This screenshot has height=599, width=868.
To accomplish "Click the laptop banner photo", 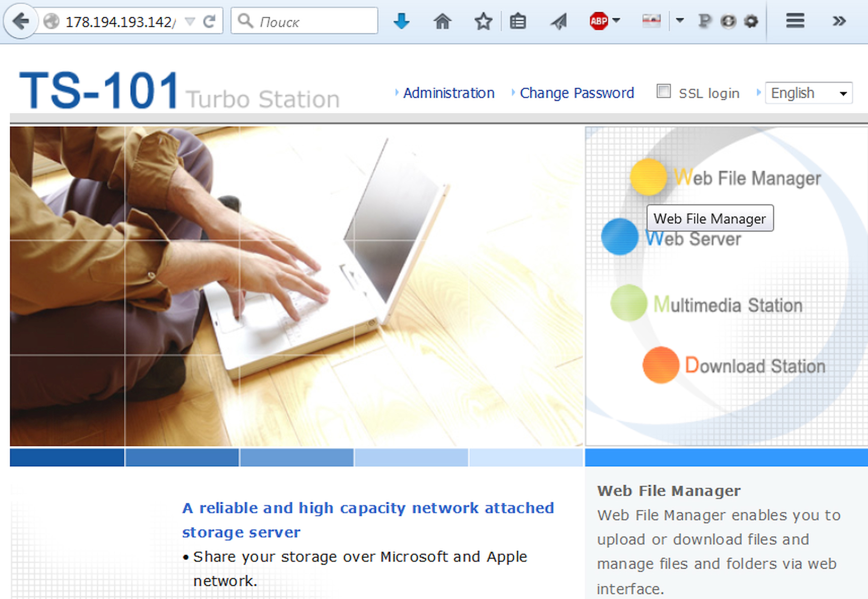I will coord(296,286).
